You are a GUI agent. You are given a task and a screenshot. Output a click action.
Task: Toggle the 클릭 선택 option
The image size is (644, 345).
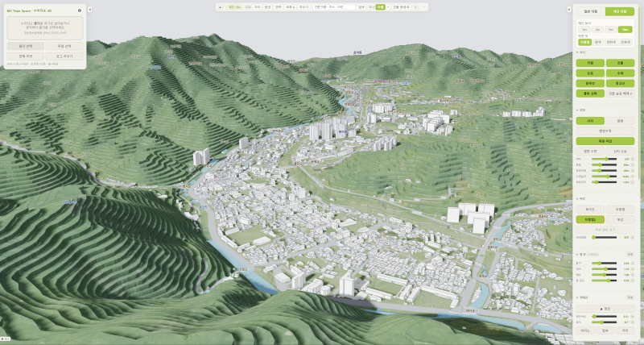(x=590, y=94)
